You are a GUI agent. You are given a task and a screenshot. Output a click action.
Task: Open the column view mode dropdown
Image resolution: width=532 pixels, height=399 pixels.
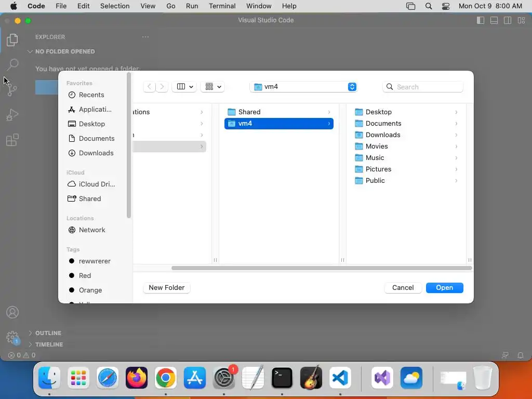184,87
